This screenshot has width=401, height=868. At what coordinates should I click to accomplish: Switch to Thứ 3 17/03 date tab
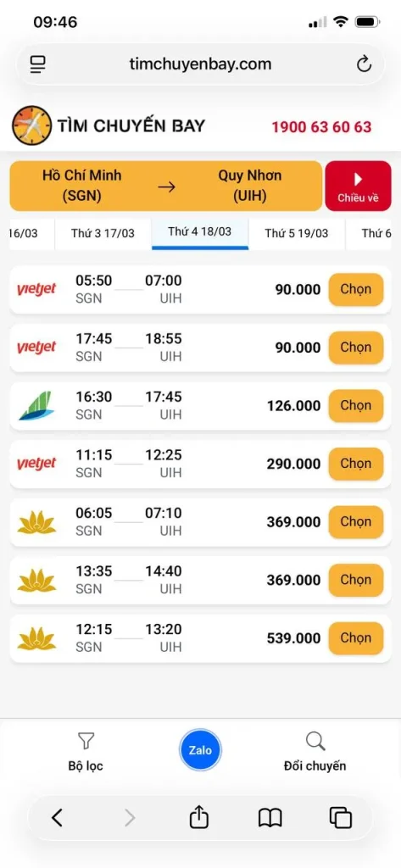tap(103, 233)
